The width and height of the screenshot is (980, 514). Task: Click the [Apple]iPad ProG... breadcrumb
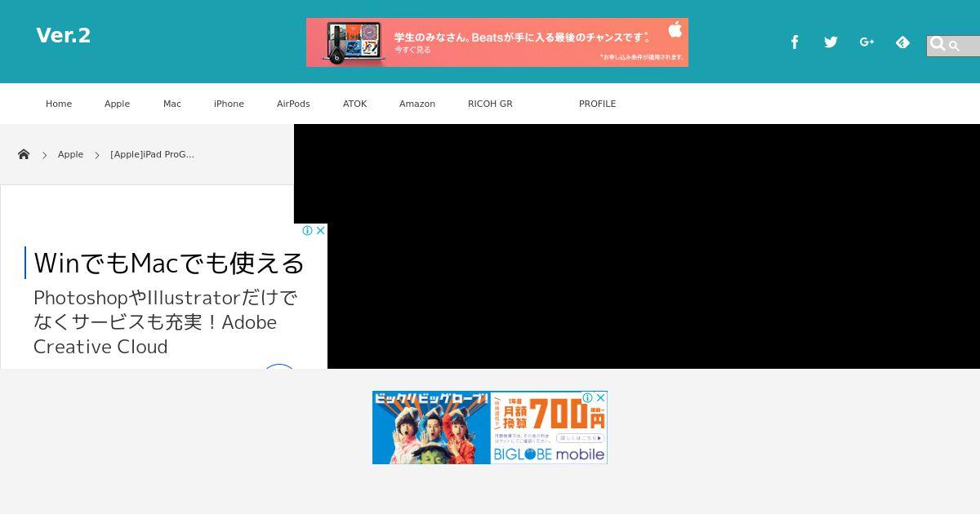152,154
